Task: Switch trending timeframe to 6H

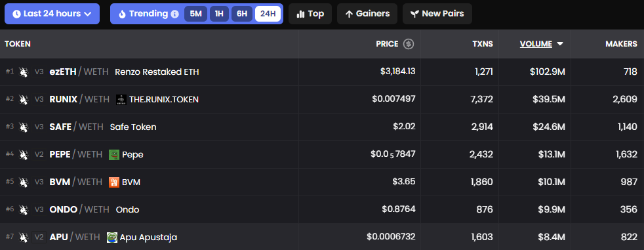Action: 242,14
